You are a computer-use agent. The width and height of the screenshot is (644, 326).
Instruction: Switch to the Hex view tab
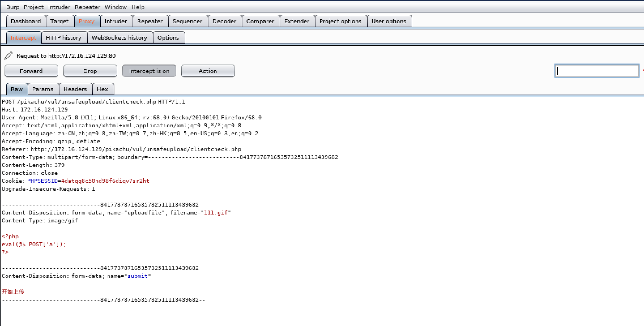pyautogui.click(x=103, y=89)
